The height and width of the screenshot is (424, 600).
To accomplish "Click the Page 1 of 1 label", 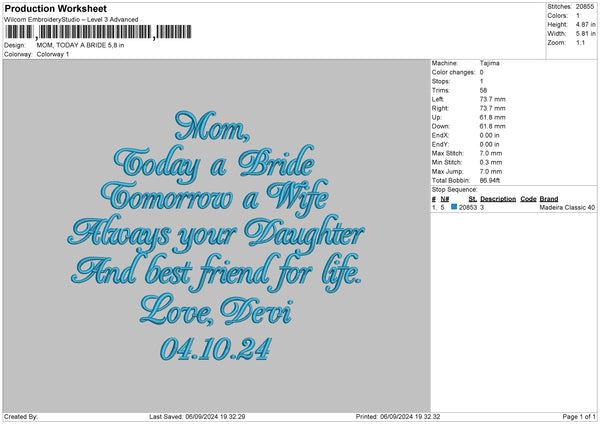I will click(x=579, y=416).
